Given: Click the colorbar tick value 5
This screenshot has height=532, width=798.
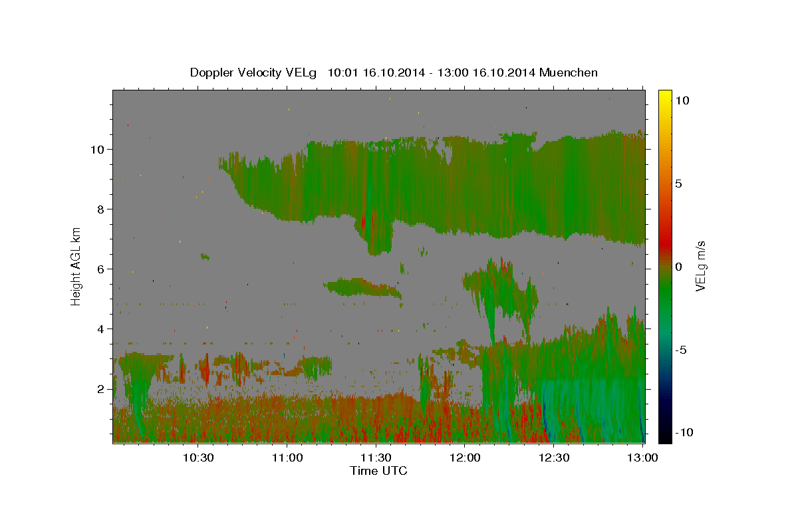Looking at the screenshot, I should tap(678, 184).
